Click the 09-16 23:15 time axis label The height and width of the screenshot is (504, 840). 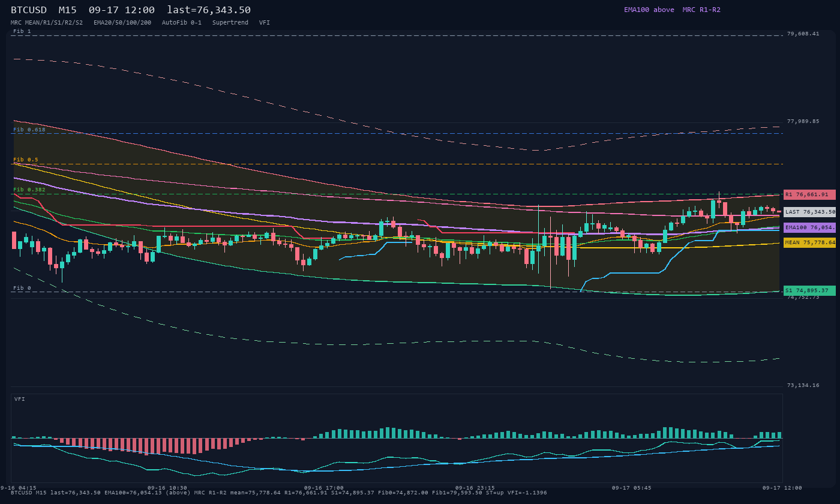pos(475,488)
